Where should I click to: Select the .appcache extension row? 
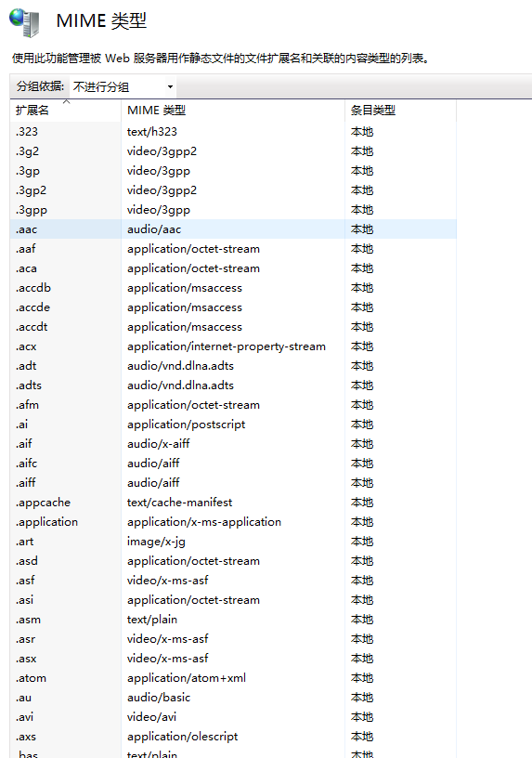(x=233, y=503)
